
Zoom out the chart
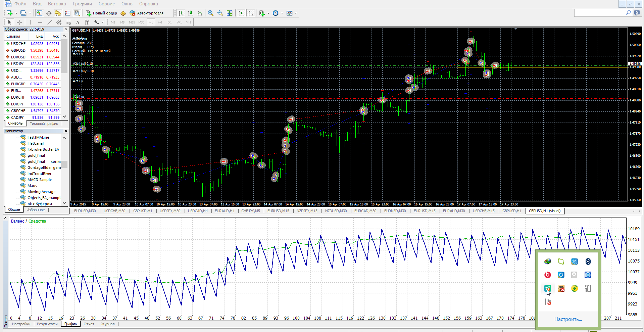(220, 13)
